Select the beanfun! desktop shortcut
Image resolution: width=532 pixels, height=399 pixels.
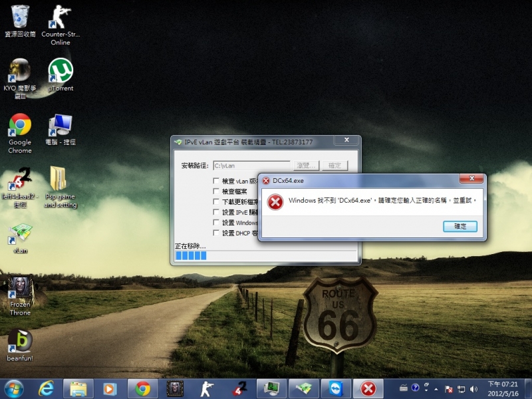20,345
